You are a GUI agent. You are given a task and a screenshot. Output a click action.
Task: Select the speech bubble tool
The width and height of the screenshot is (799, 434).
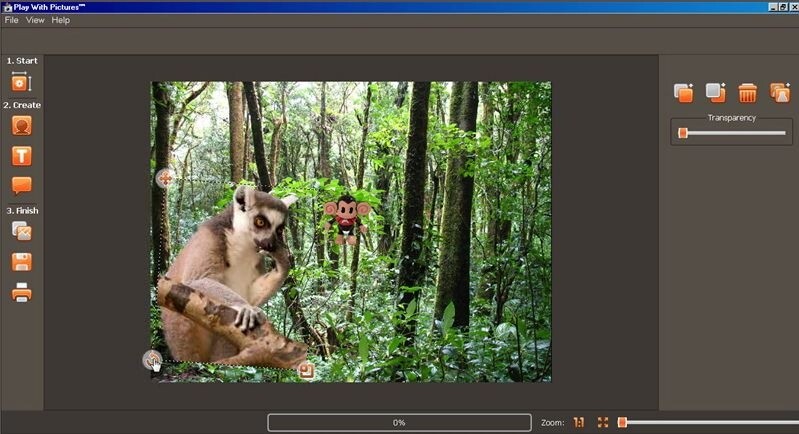point(21,185)
